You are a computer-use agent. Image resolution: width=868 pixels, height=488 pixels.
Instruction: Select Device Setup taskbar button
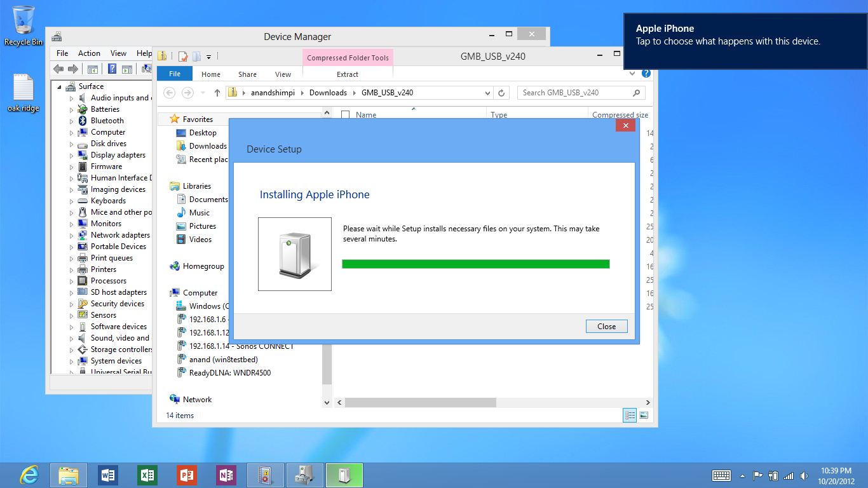[344, 475]
